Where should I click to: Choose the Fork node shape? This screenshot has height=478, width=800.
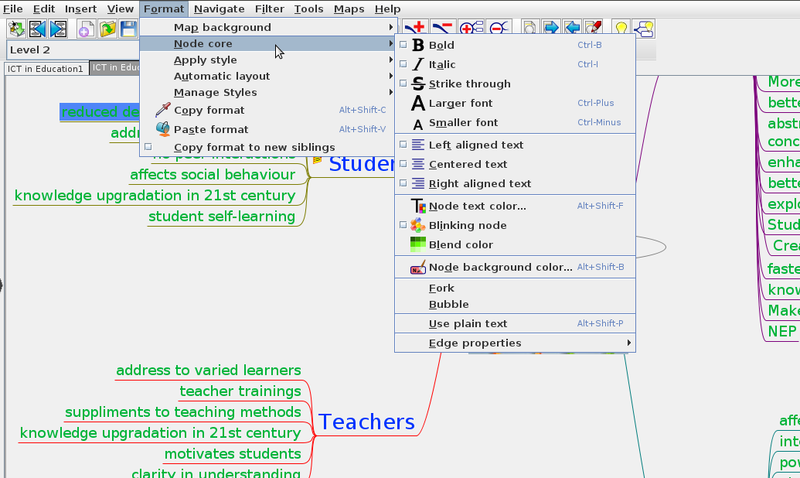point(515,288)
